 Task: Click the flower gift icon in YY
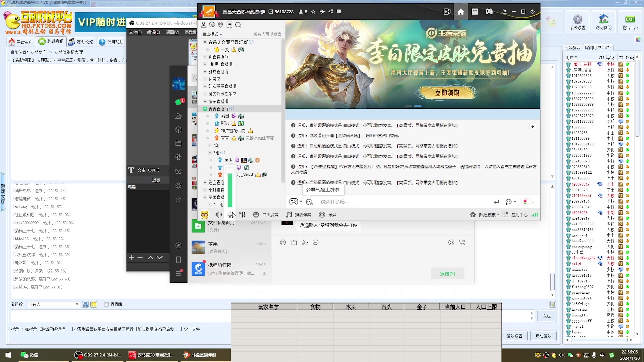click(x=525, y=202)
